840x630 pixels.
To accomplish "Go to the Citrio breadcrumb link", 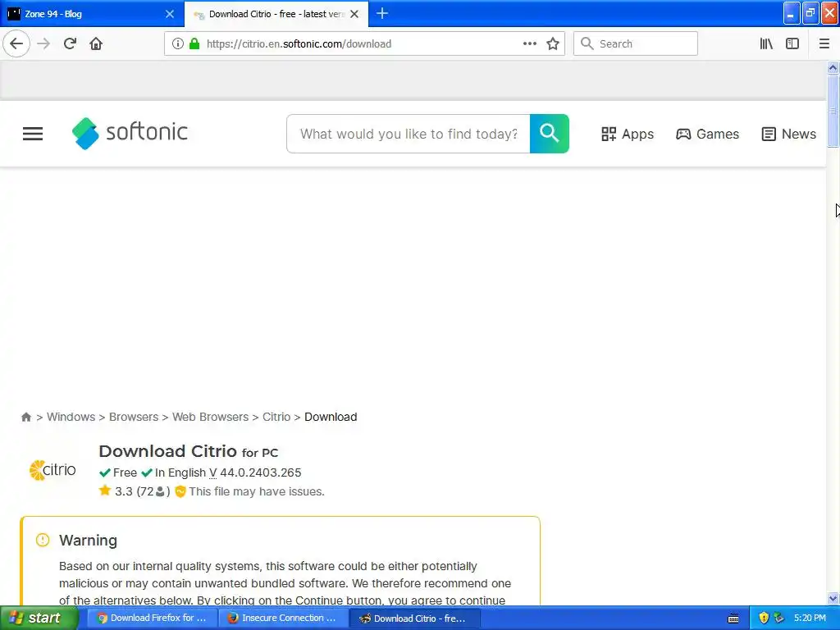I will point(276,417).
